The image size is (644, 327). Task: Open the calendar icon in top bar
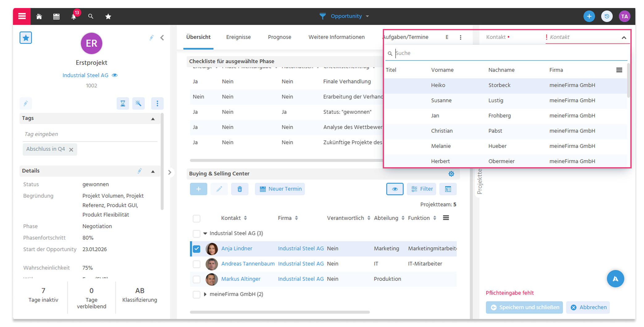point(56,16)
